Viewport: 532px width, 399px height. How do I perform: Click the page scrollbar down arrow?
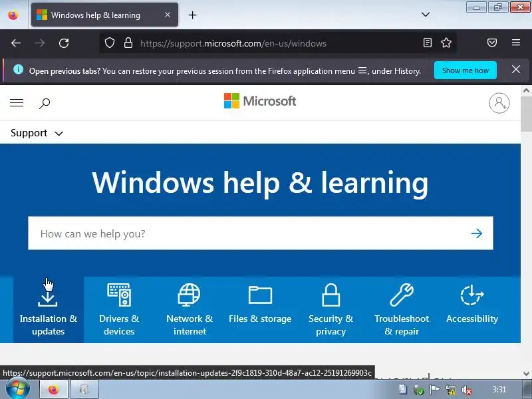[x=526, y=374]
